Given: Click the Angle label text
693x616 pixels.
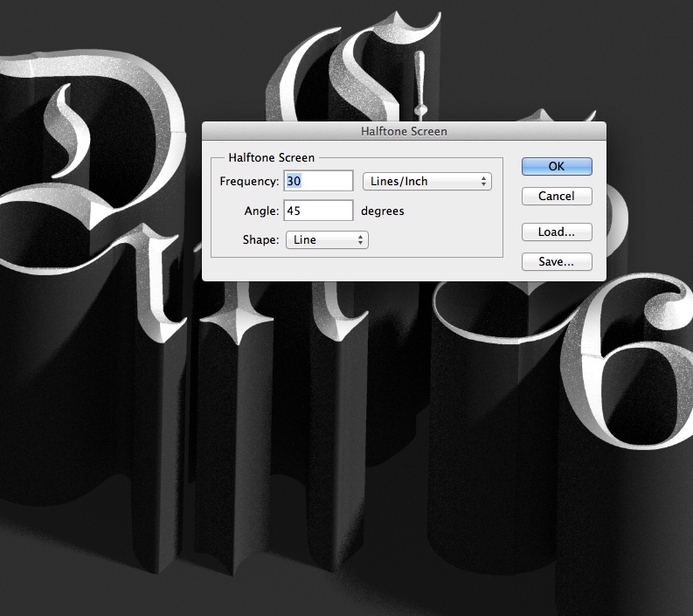Looking at the screenshot, I should pyautogui.click(x=261, y=211).
